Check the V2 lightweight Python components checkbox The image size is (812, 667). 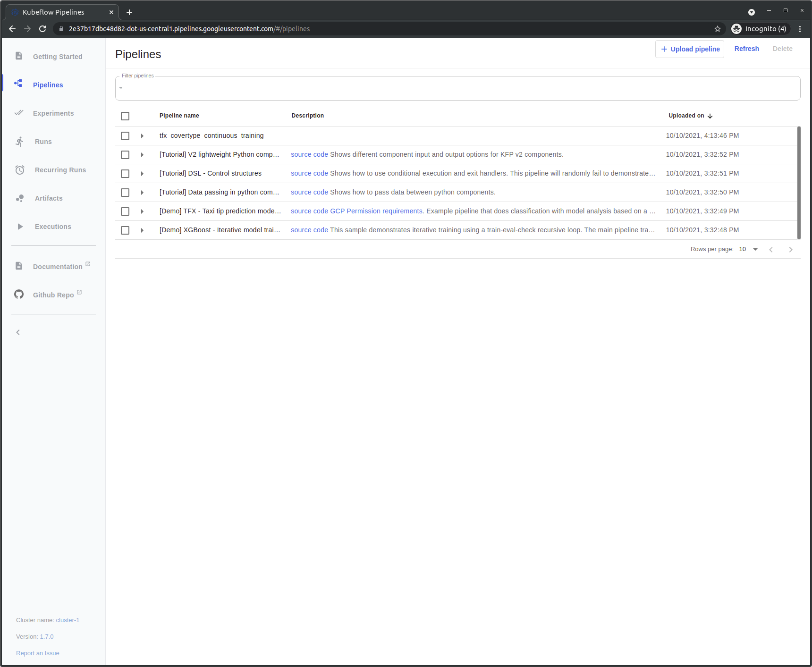[x=125, y=155]
